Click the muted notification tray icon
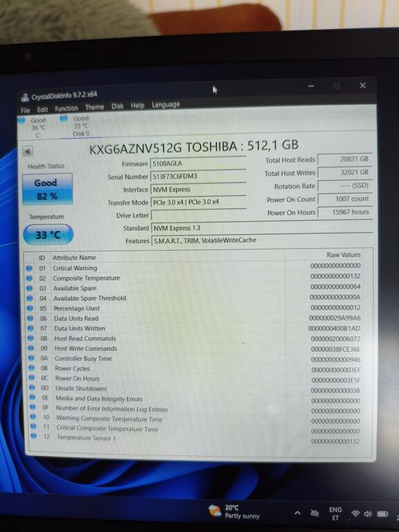Image resolution: width=399 pixels, height=532 pixels. pos(314,513)
